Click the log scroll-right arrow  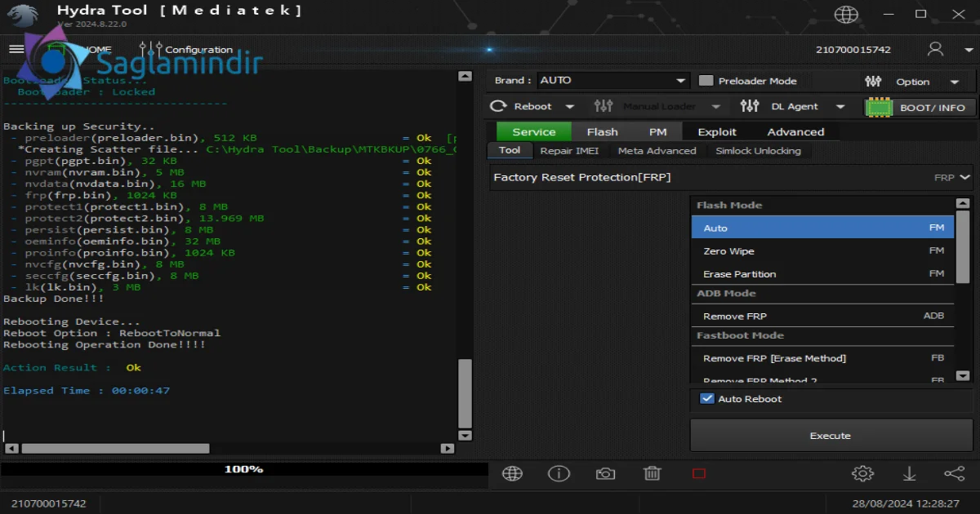(x=447, y=448)
